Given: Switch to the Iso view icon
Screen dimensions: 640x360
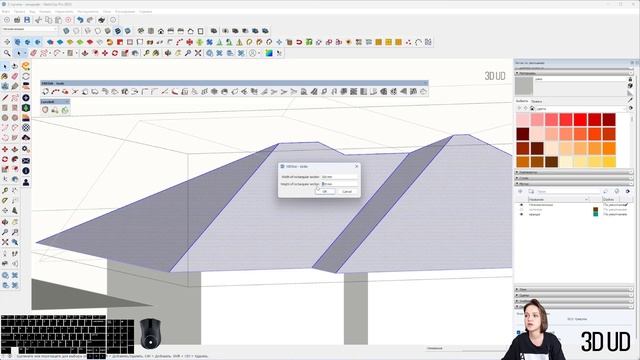Looking at the screenshot, I should click(141, 31).
